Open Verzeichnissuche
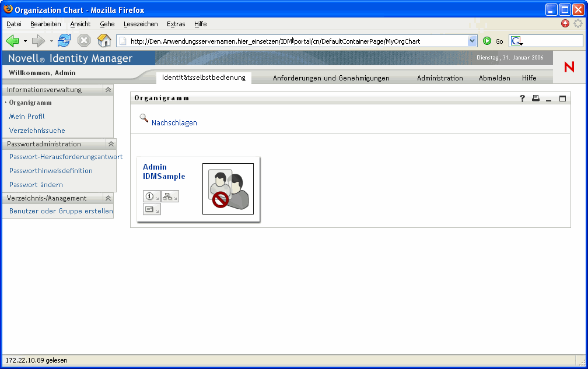The width and height of the screenshot is (588, 369). click(x=37, y=131)
